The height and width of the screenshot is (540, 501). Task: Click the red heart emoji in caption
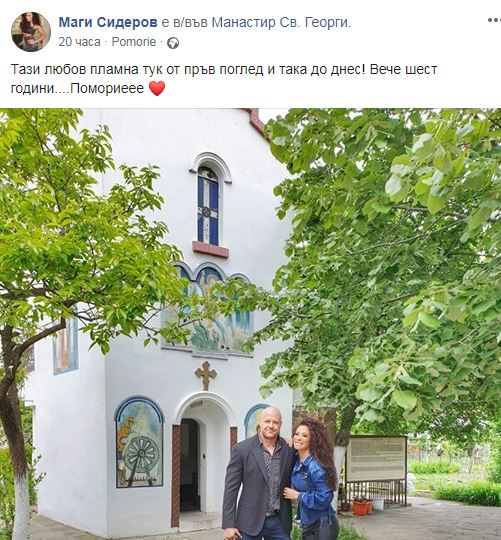[x=157, y=89]
